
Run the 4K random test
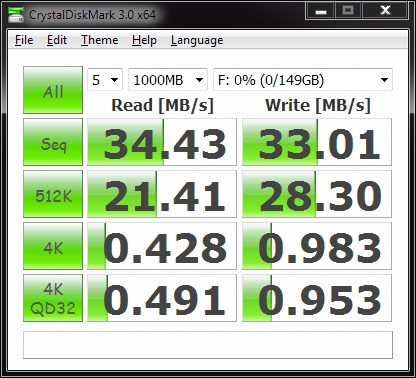(x=53, y=246)
